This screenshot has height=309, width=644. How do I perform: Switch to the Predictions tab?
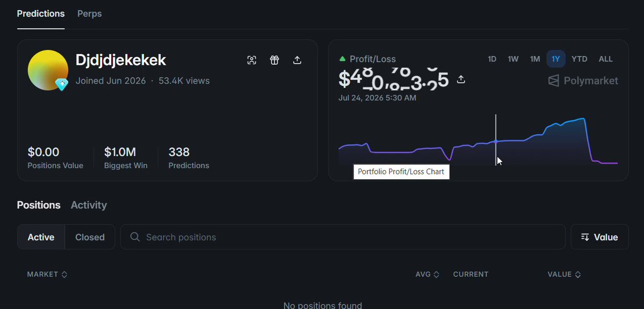pyautogui.click(x=41, y=13)
